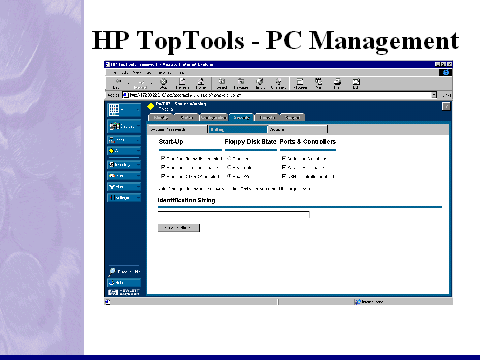Viewport: 480px width, 360px height.
Task: Click the Identification String text field
Action: click(233, 214)
